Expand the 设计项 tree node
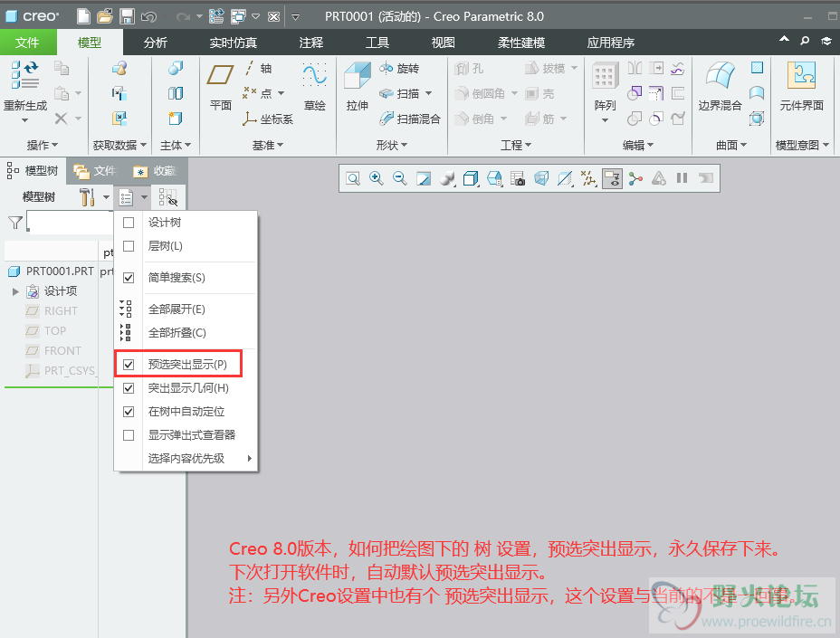Viewport: 840px width, 638px height. [15, 291]
